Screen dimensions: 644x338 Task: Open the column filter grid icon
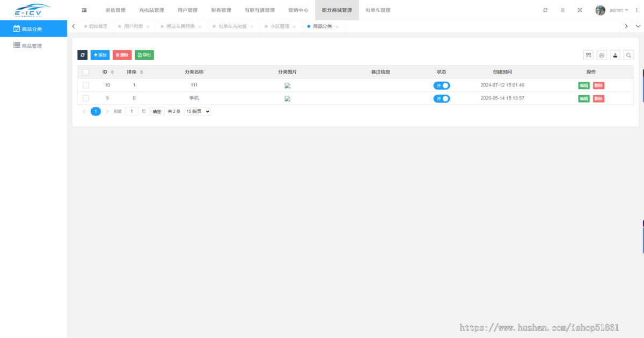point(588,55)
